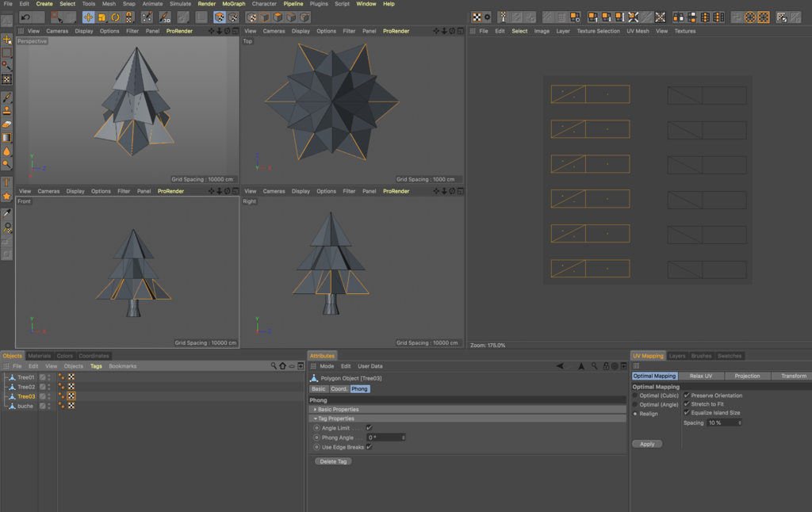The image size is (812, 512).
Task: Open the Pipeline menu
Action: (293, 4)
